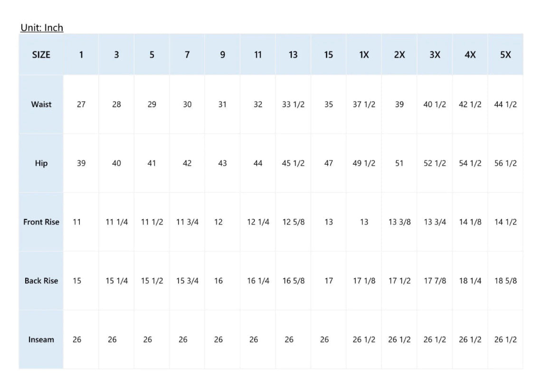Click back rise value 18 5/8
The image size is (560, 392).
pos(505,281)
